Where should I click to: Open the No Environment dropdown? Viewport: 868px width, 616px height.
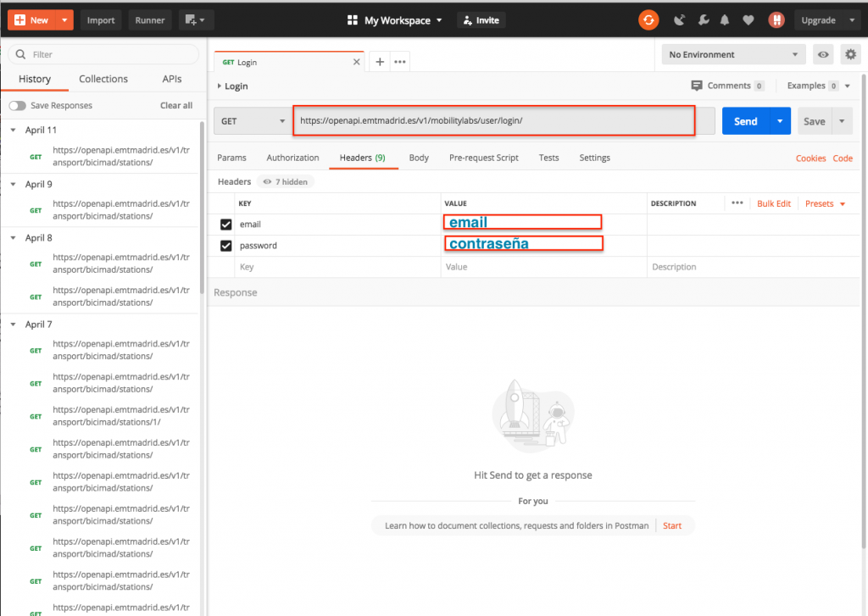pos(734,55)
